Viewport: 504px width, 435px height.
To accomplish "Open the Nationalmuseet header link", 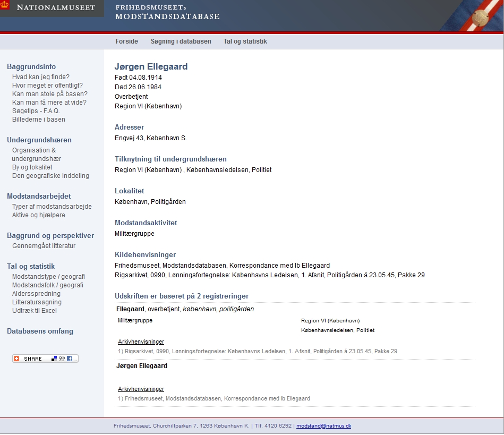I will [56, 7].
